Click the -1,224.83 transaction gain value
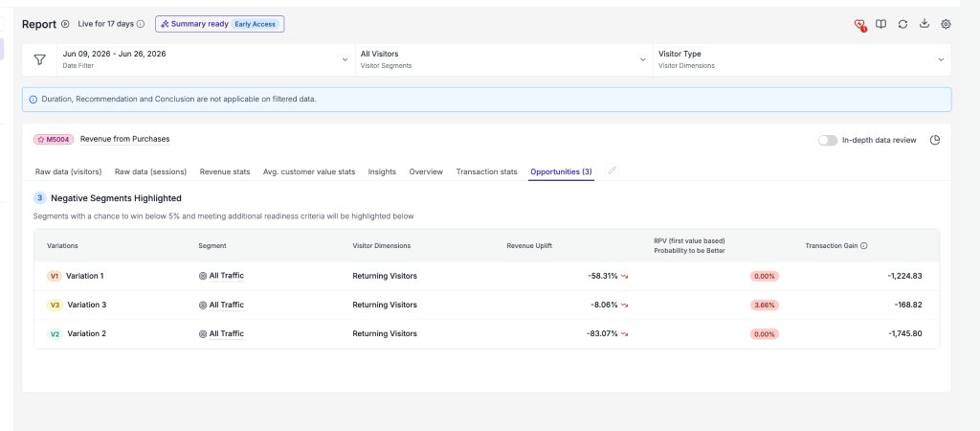Viewport: 980px width, 431px height. coord(904,276)
